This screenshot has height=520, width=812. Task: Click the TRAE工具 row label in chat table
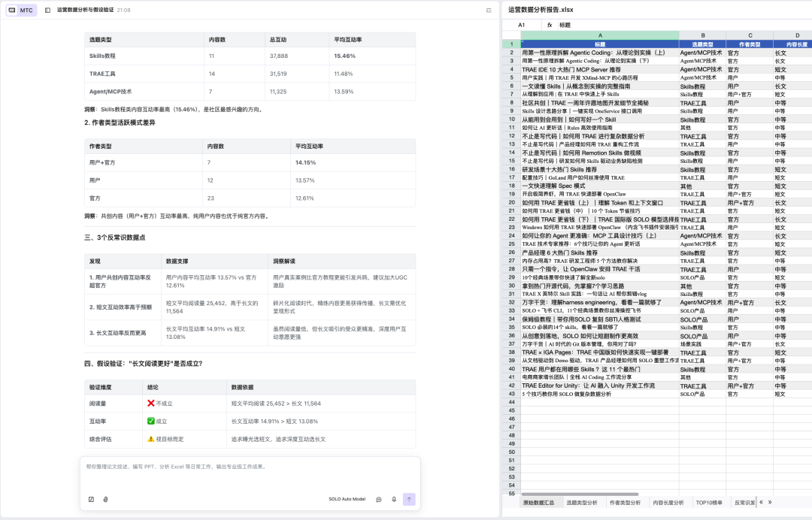tap(102, 74)
